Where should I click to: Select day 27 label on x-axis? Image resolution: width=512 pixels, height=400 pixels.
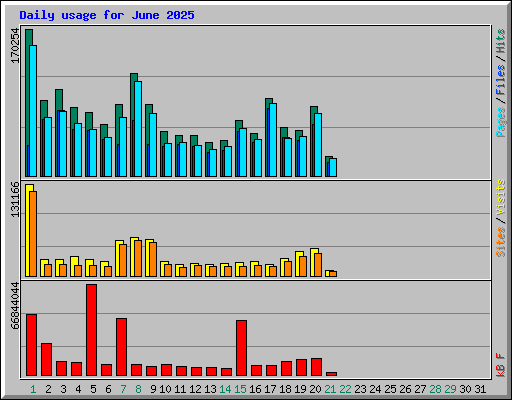420,389
